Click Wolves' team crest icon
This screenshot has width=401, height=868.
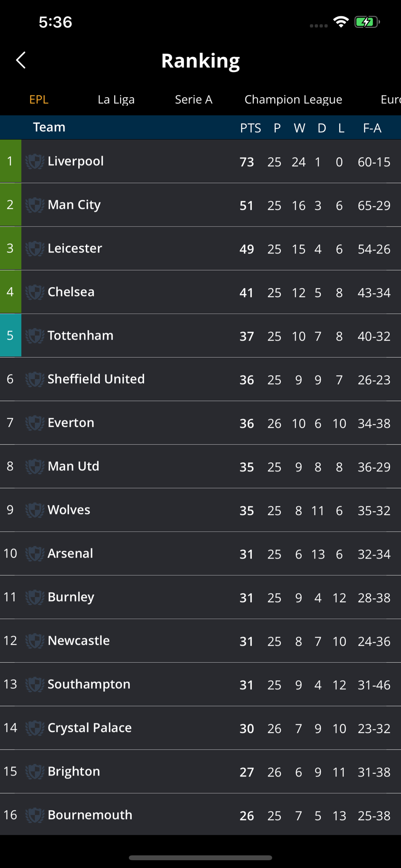tap(35, 510)
